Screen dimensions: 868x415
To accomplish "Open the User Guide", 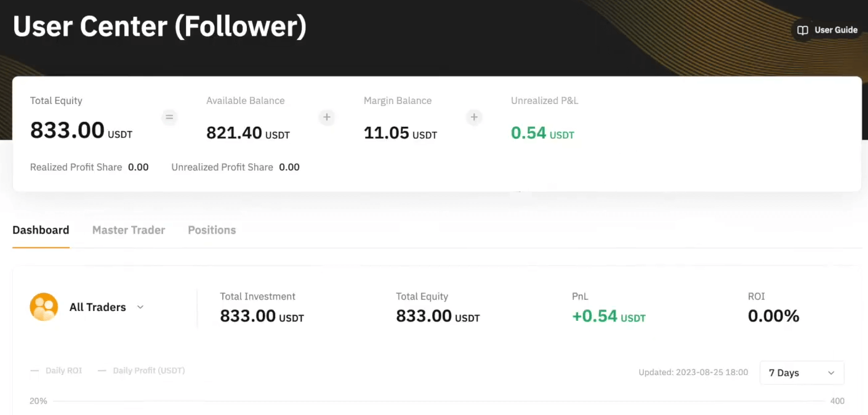I will pos(835,30).
